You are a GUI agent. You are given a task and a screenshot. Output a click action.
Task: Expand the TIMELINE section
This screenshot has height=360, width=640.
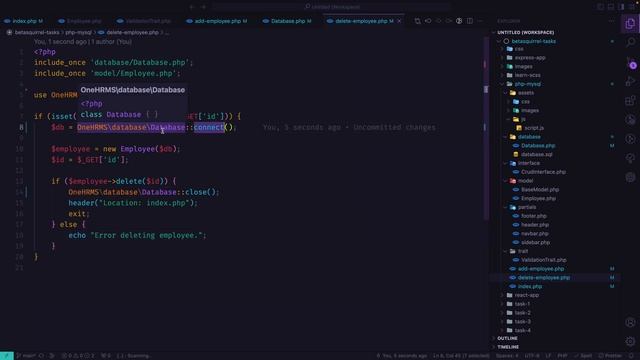point(508,347)
